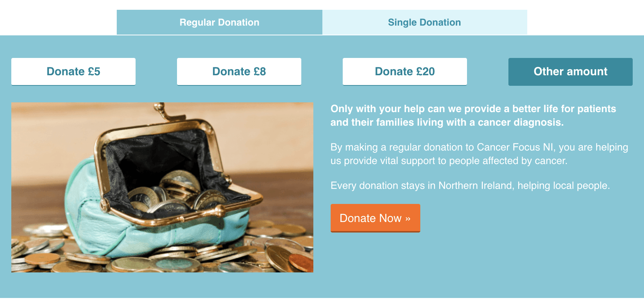Open the coin purse photo
Viewport: 644px width, 301px height.
[x=162, y=187]
